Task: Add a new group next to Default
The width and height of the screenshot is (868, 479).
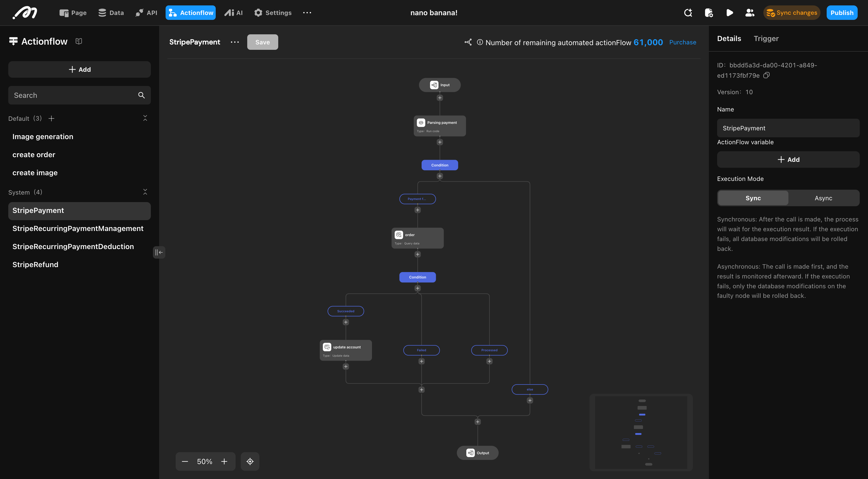Action: 52,118
